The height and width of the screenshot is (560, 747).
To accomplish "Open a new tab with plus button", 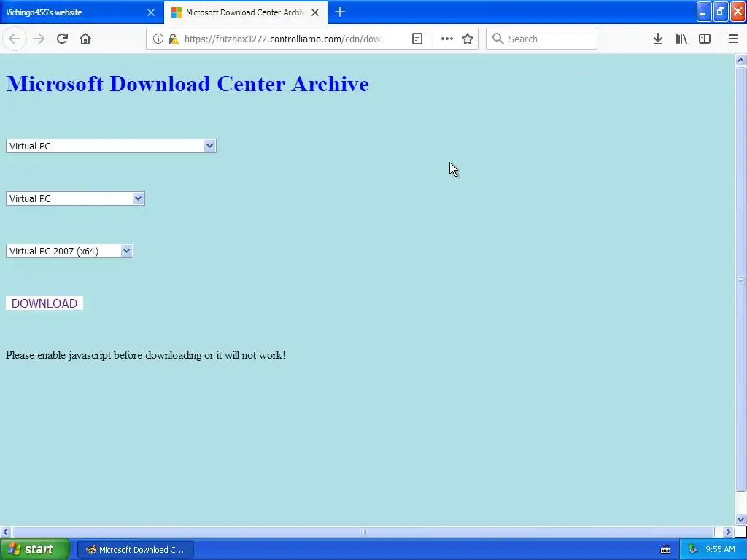I will coord(340,12).
